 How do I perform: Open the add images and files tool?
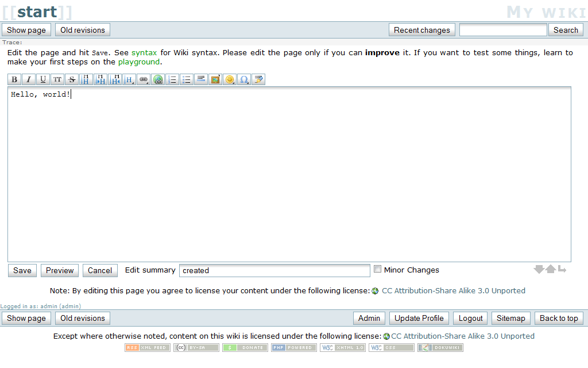click(x=215, y=79)
